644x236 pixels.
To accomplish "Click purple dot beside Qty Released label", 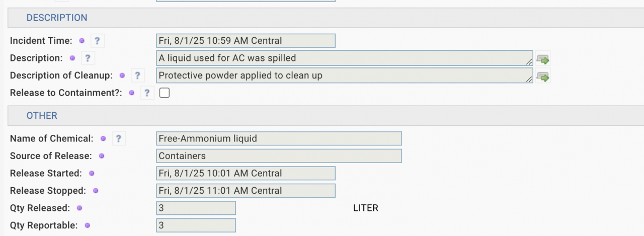I will click(x=79, y=208).
